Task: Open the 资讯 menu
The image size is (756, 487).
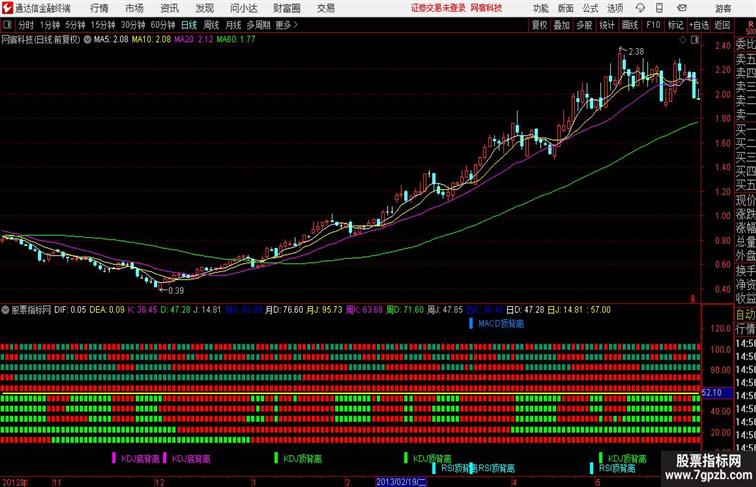Action: pyautogui.click(x=170, y=8)
